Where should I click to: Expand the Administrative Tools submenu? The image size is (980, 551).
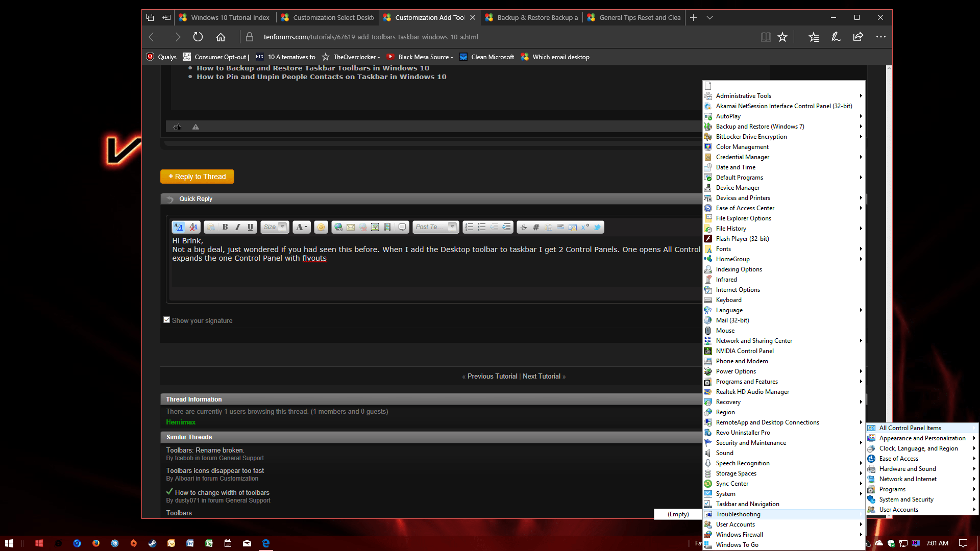pos(743,95)
